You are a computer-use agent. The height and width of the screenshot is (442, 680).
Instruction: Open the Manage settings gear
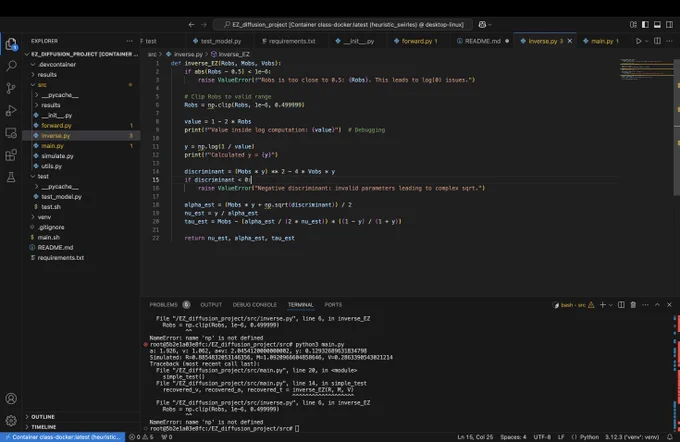(x=11, y=420)
